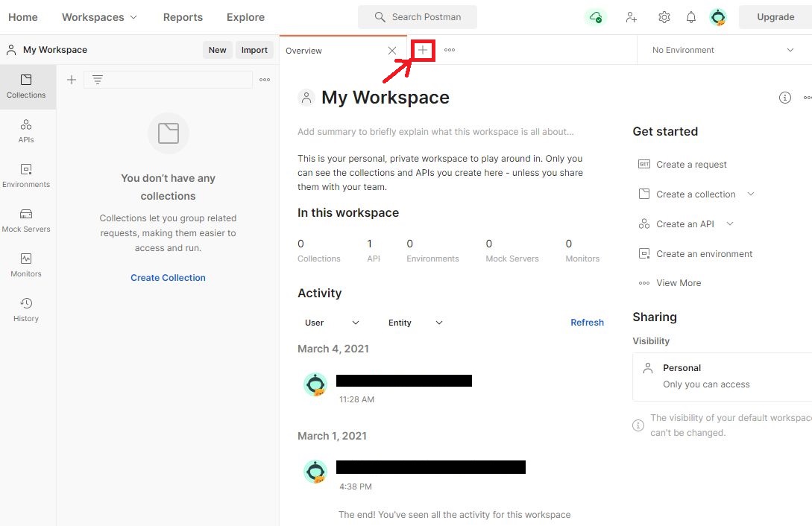The height and width of the screenshot is (526, 812).
Task: Open the Explore page
Action: tap(245, 17)
